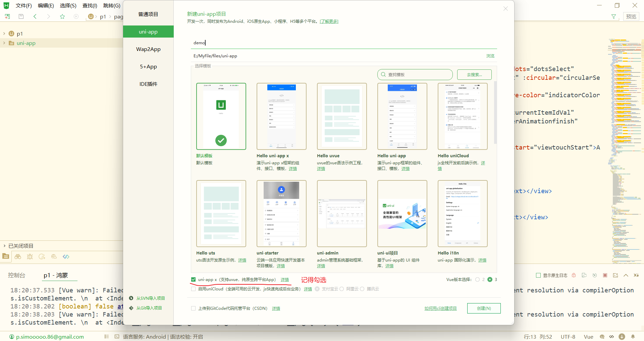Go back using the left arrow icon
Screen dimensions: 644x341
35,16
